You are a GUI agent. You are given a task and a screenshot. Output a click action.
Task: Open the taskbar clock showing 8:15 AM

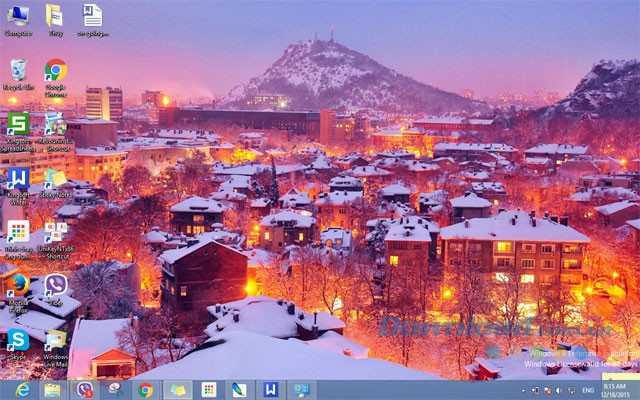(x=616, y=390)
